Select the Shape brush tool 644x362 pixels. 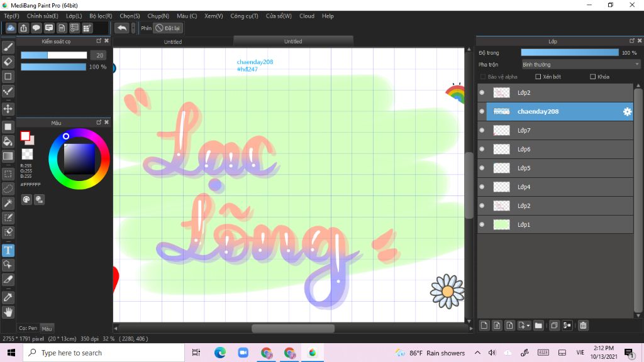coord(8,76)
